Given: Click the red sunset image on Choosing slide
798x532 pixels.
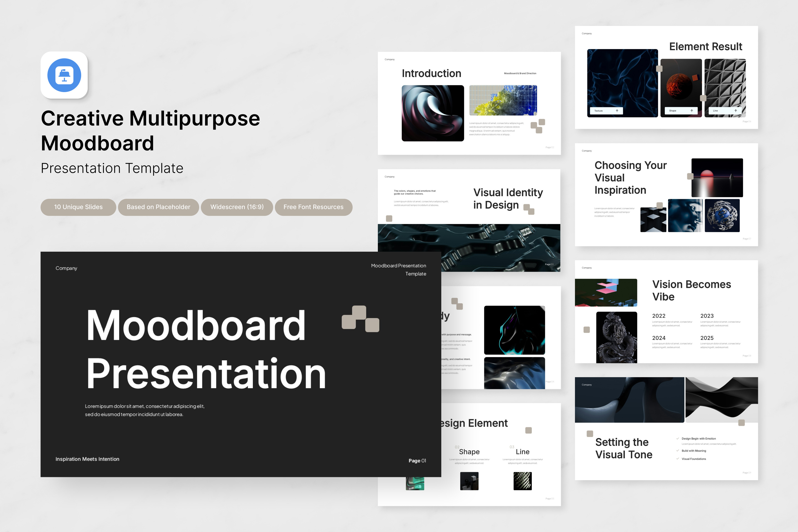Looking at the screenshot, I should tap(717, 177).
